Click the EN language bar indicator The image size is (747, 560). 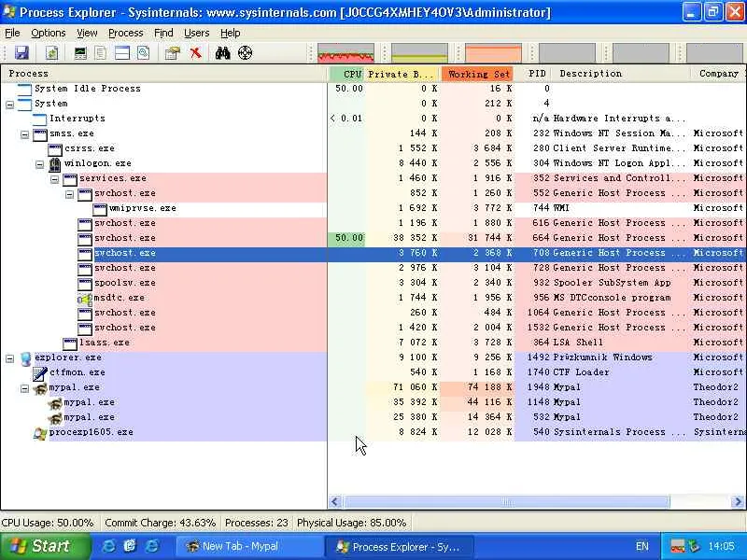641,546
